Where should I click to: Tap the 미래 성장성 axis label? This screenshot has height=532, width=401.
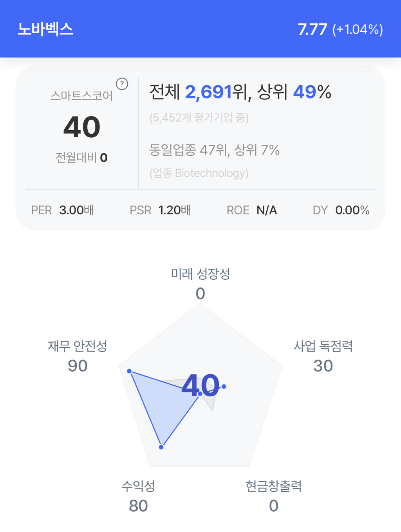[200, 274]
